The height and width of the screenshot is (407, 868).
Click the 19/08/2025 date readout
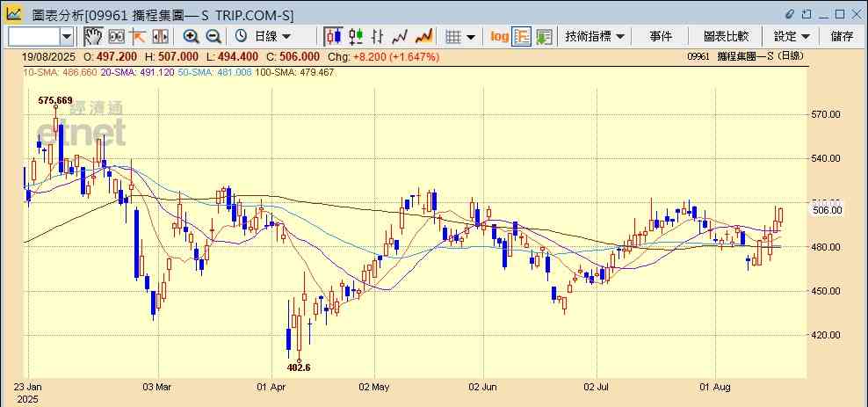click(x=47, y=56)
